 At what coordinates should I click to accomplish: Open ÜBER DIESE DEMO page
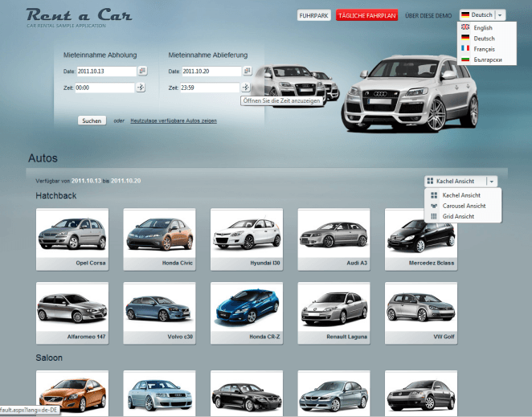pyautogui.click(x=428, y=15)
